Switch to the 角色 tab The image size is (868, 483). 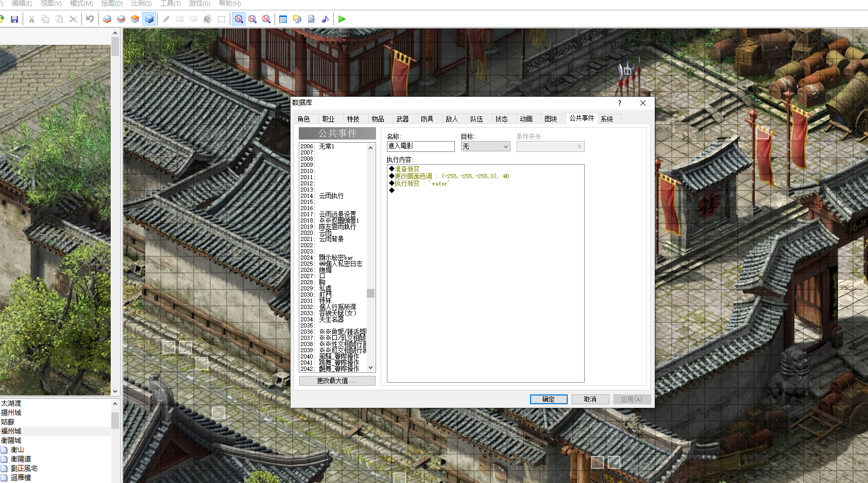click(304, 119)
